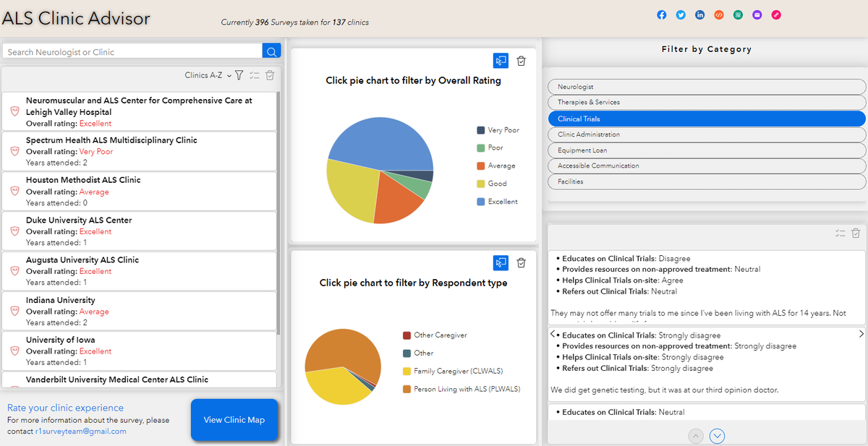Open Rate your clinic experience link
Screen dimensions: 868x446
click(65, 408)
